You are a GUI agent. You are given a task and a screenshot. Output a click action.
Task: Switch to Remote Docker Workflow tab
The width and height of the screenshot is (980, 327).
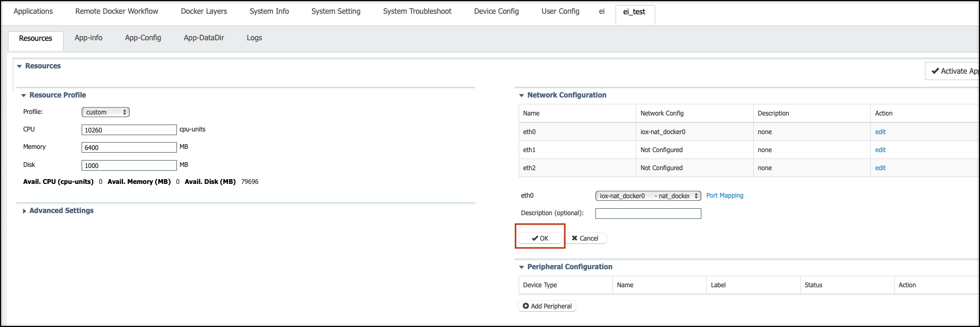117,11
